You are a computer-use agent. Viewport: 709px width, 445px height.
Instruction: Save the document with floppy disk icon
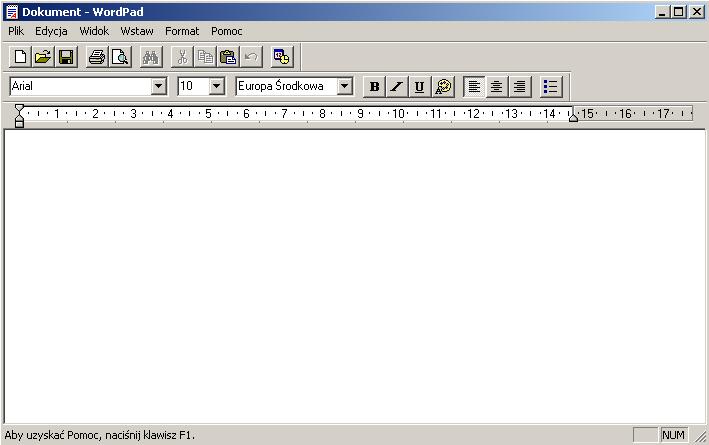tap(66, 57)
